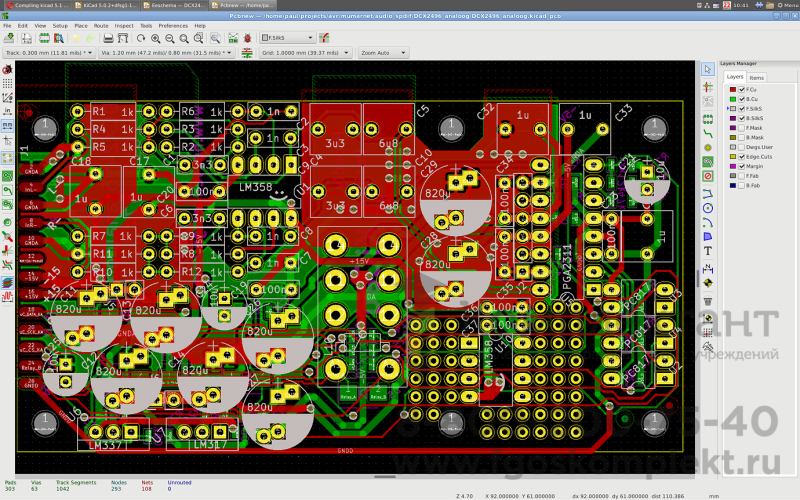Select the Add filled zone tool
This screenshot has width=800, height=500.
click(708, 162)
